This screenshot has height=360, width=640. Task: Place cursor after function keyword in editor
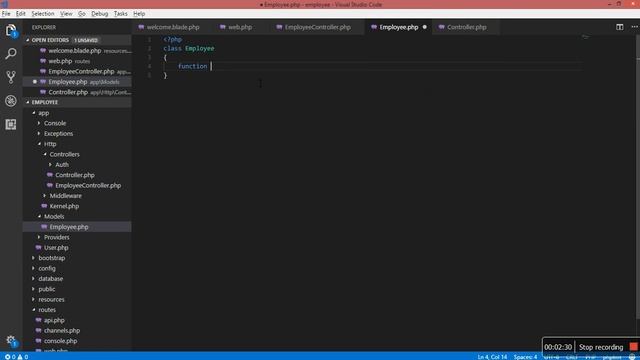tap(211, 66)
